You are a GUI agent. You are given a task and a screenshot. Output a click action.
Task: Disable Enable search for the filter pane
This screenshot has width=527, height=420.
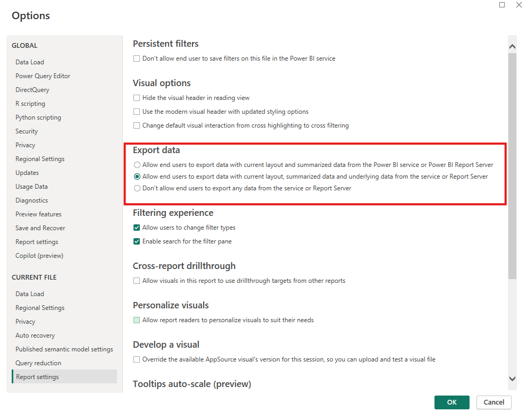pos(137,241)
